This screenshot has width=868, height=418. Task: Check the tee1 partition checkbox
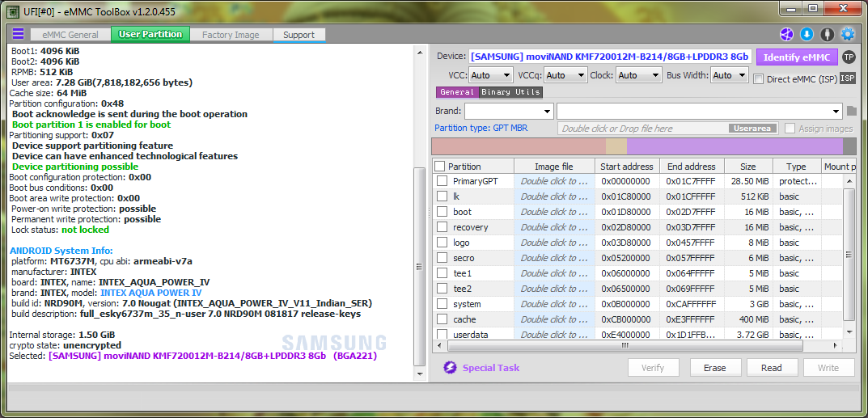tap(442, 273)
